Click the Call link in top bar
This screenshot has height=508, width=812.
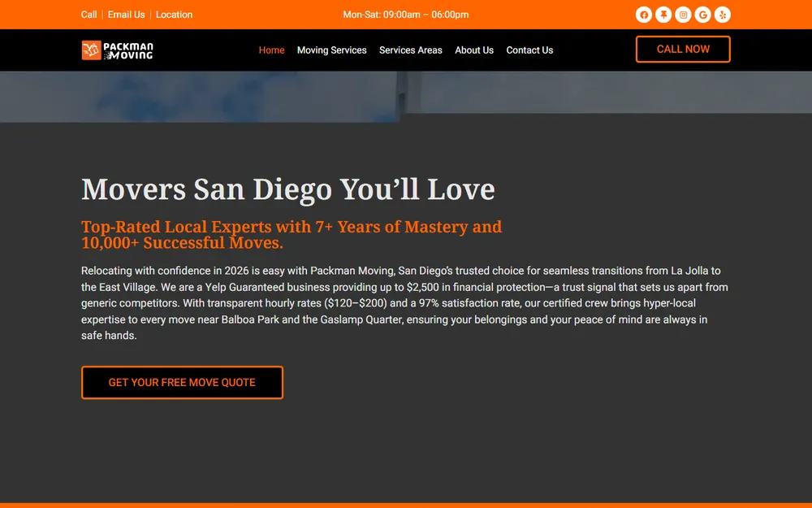click(89, 15)
